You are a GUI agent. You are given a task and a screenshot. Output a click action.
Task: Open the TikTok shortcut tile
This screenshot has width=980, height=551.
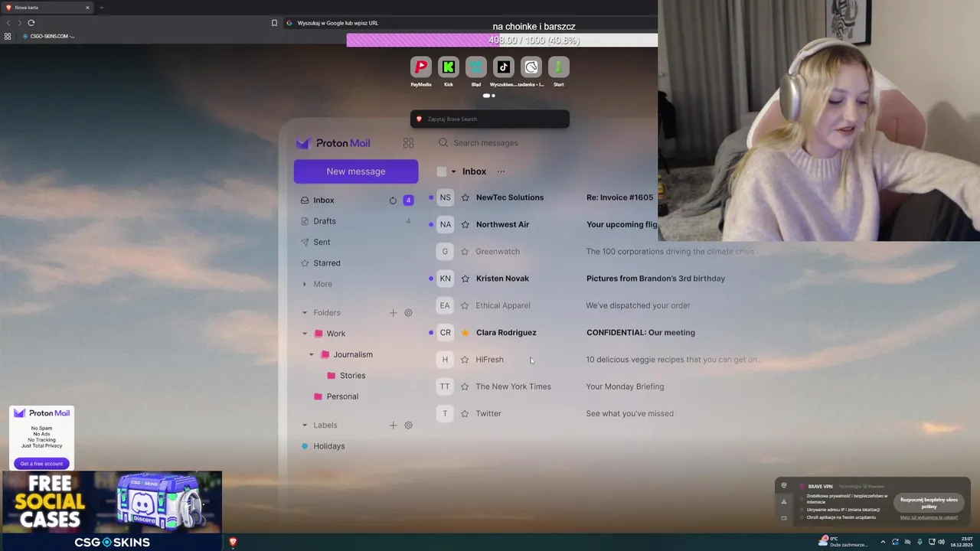(x=504, y=67)
